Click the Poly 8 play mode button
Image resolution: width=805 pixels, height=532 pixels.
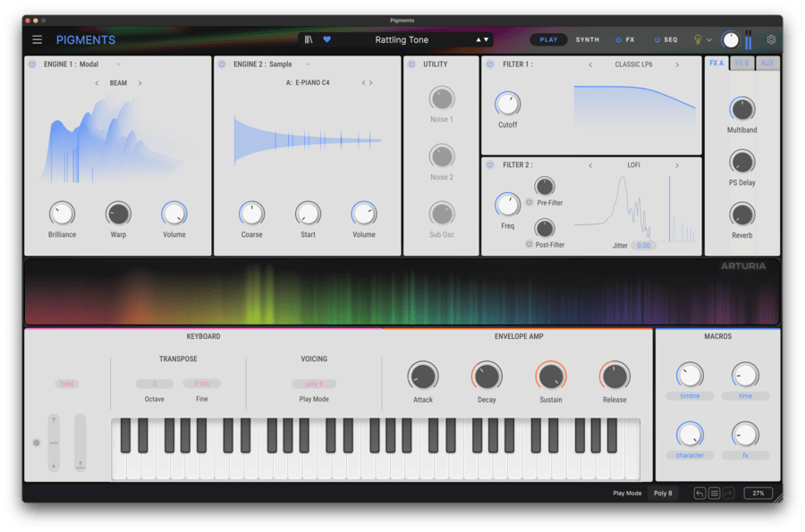[663, 493]
